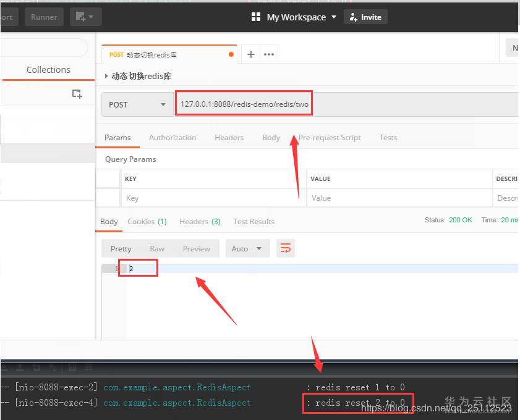Open the Authorization tab
The image size is (520, 420).
tap(173, 138)
